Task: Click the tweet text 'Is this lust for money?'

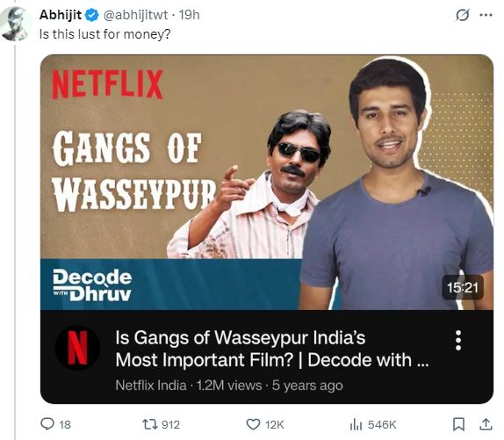Action: [x=104, y=34]
